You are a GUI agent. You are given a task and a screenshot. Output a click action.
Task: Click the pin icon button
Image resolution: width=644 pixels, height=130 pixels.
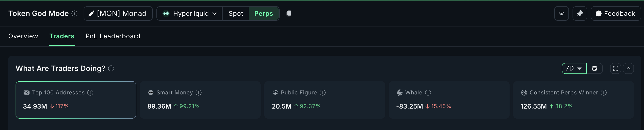point(580,14)
